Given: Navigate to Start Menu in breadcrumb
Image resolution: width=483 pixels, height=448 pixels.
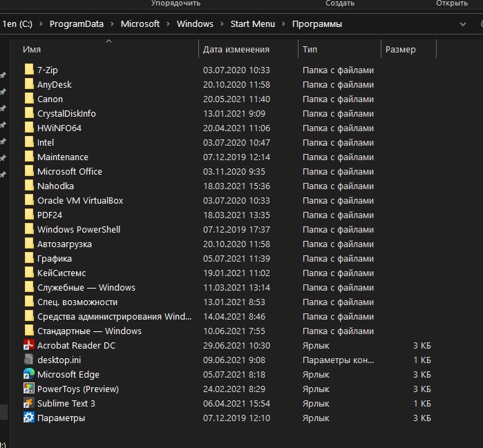Looking at the screenshot, I should (x=253, y=23).
